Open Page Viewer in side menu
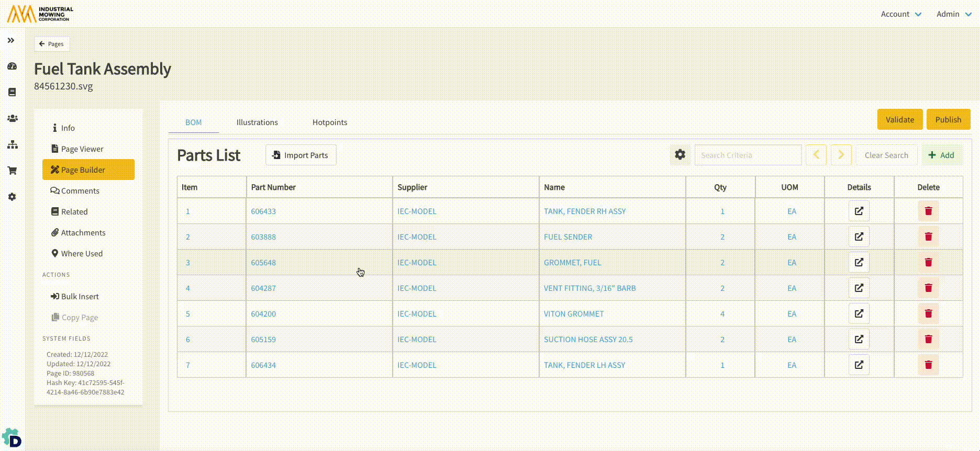Image resolution: width=980 pixels, height=451 pixels. click(82, 149)
